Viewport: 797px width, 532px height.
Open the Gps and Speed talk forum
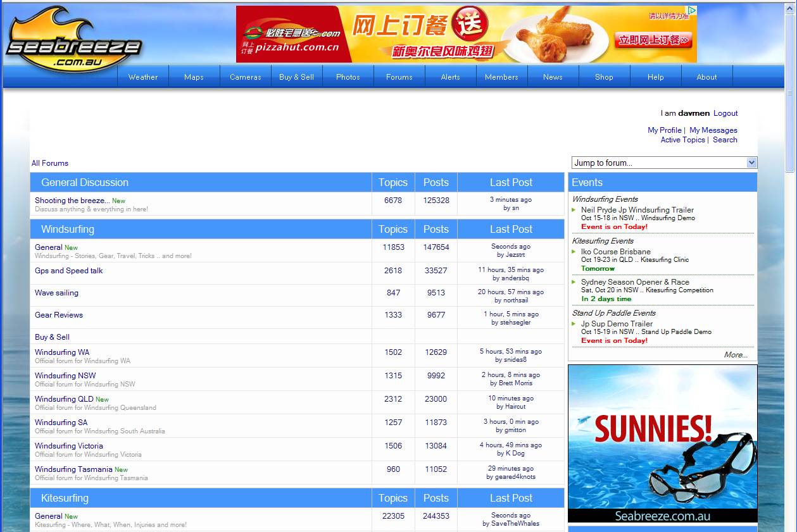click(x=68, y=271)
